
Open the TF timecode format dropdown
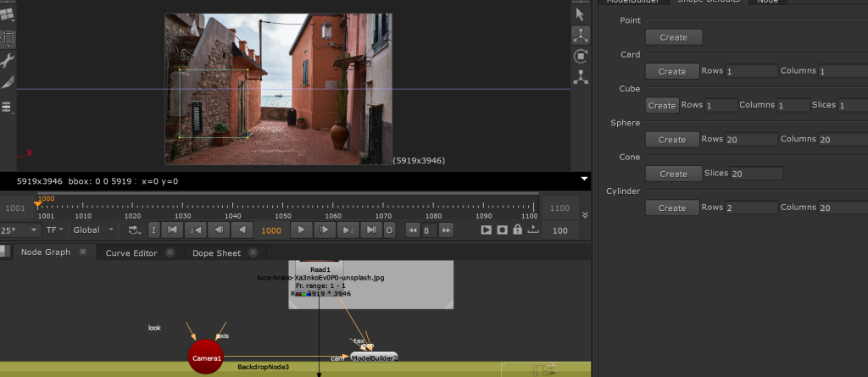55,230
